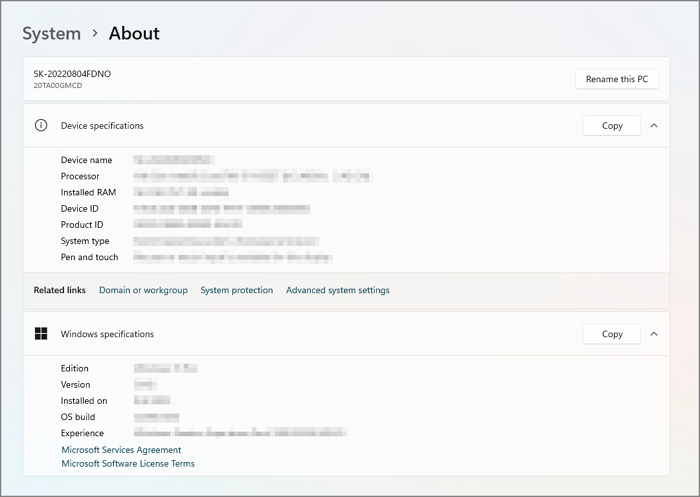This screenshot has height=497, width=700.
Task: View Microsoft Software License Terms
Action: click(128, 464)
